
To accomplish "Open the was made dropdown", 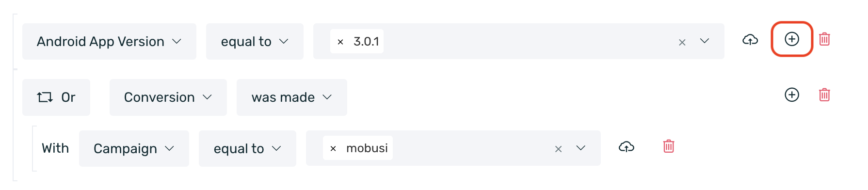I will tap(292, 97).
